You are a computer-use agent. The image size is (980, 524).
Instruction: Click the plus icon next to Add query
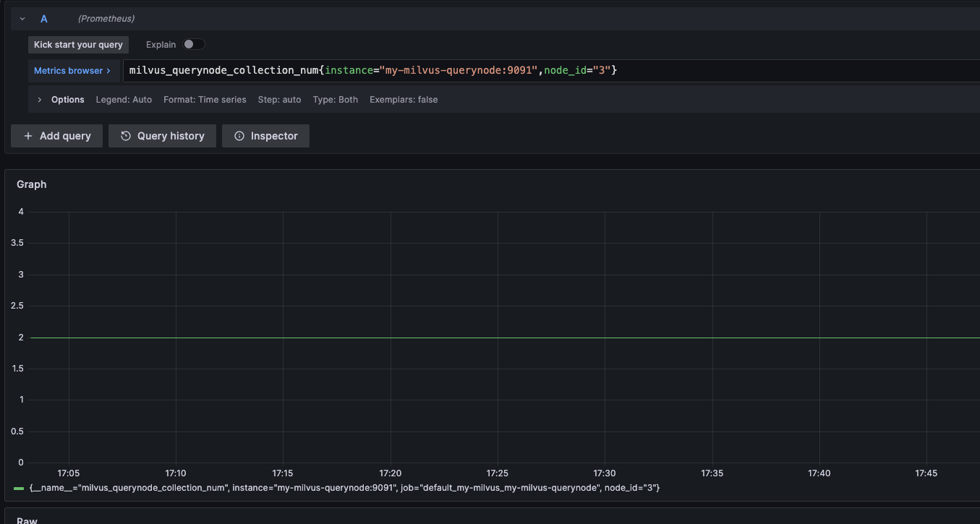(27, 135)
